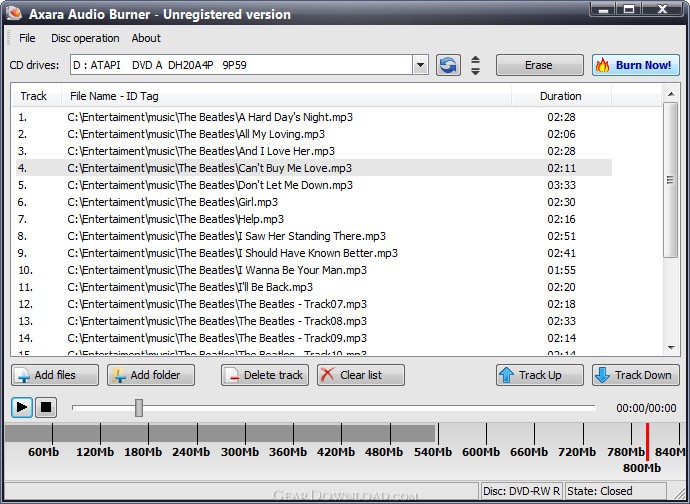Select track I Wanna Be Your Man.mp3
This screenshot has height=504, width=690.
coord(314,270)
